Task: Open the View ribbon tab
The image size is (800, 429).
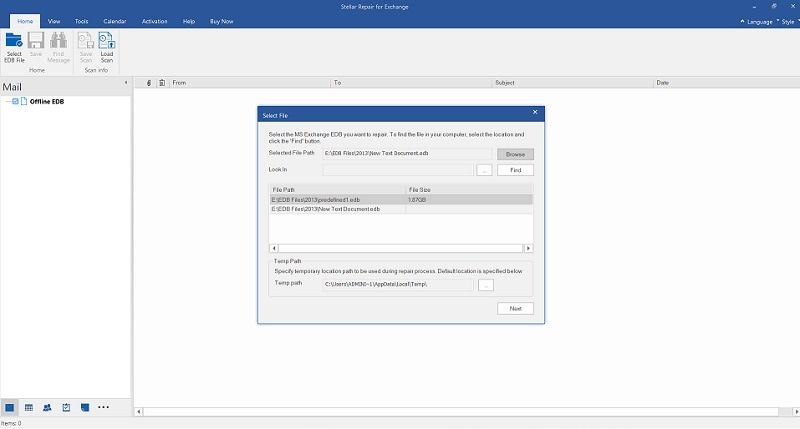Action: click(x=54, y=21)
